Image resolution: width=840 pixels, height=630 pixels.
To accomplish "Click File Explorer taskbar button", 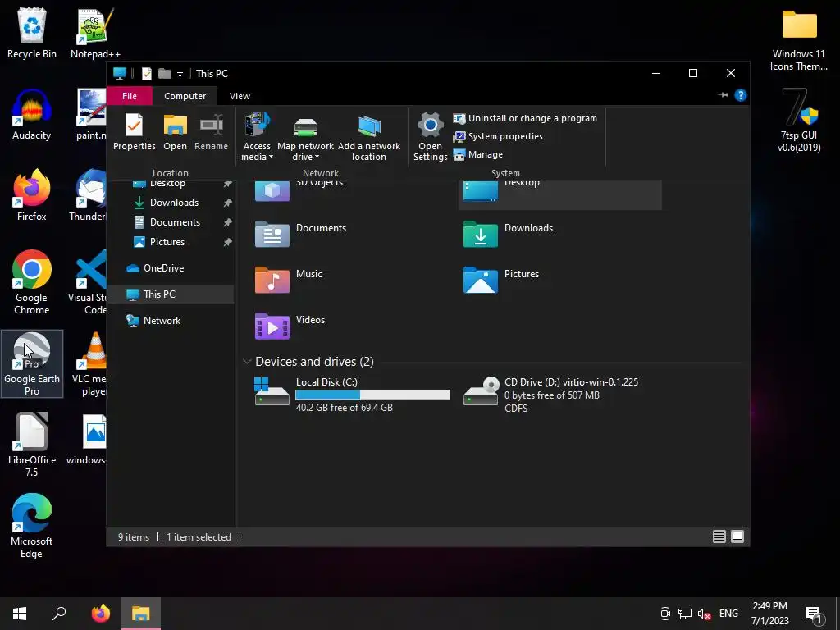I will pyautogui.click(x=140, y=614).
